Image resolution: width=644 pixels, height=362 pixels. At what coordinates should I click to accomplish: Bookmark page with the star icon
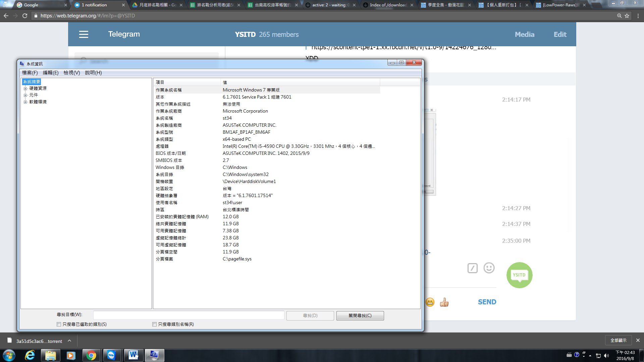pyautogui.click(x=627, y=16)
